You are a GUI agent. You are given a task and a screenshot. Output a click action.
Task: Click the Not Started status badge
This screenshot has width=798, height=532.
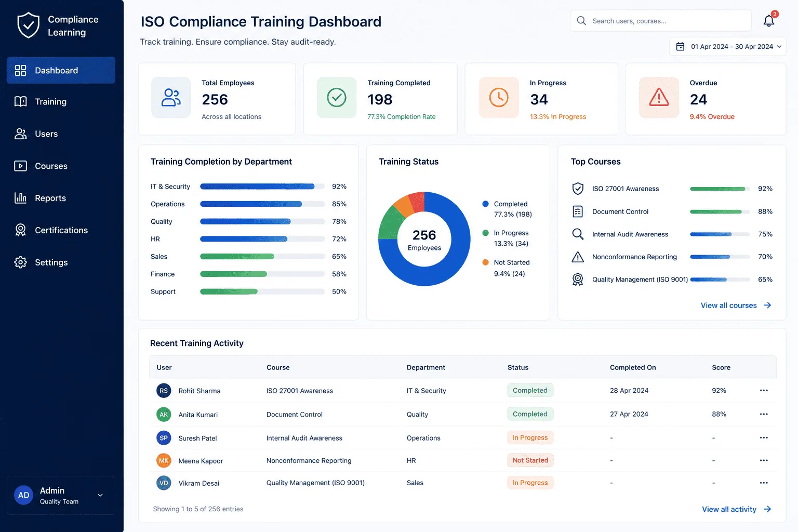click(x=530, y=460)
